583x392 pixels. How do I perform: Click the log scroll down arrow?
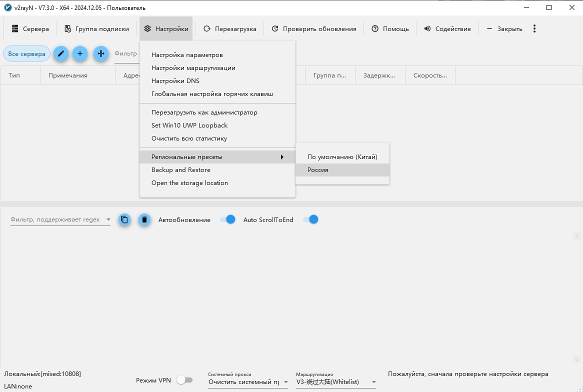pos(576,359)
